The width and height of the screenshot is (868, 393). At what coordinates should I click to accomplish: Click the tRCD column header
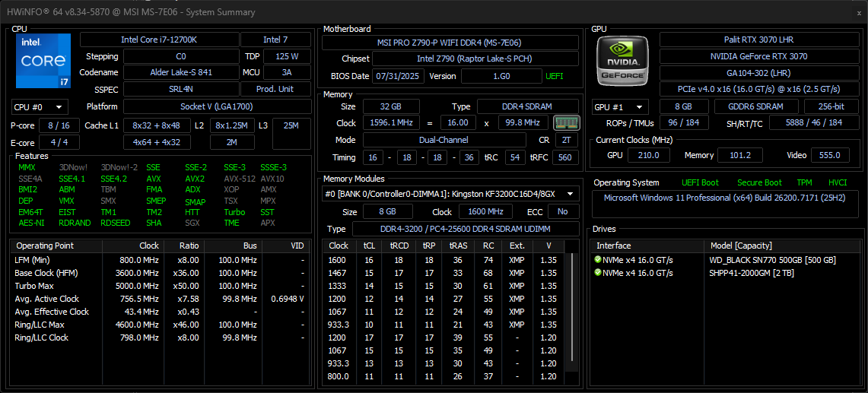[x=399, y=246]
